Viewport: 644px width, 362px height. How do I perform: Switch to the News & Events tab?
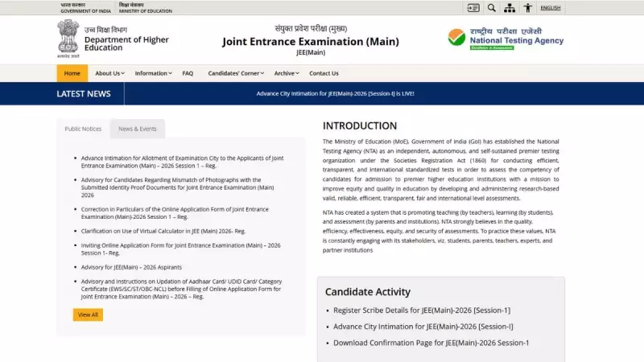(138, 129)
